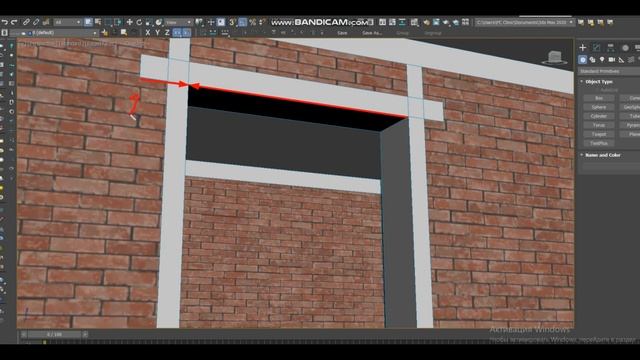Activate the Select and Rotate tool

[x=139, y=22]
